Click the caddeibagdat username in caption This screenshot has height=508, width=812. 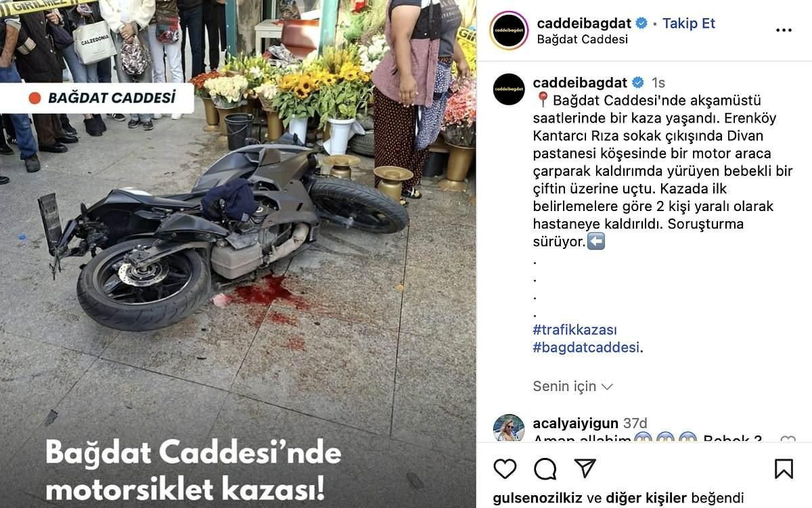click(581, 83)
